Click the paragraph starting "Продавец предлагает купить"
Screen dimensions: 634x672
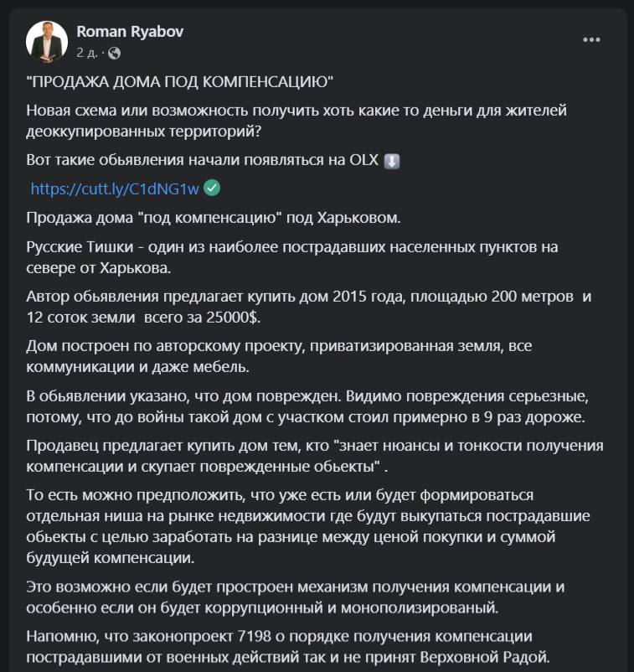(314, 455)
